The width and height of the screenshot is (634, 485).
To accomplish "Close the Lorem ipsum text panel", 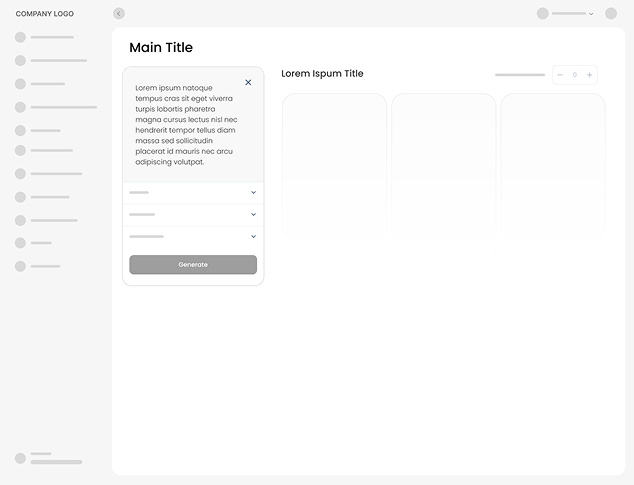I will [x=248, y=82].
